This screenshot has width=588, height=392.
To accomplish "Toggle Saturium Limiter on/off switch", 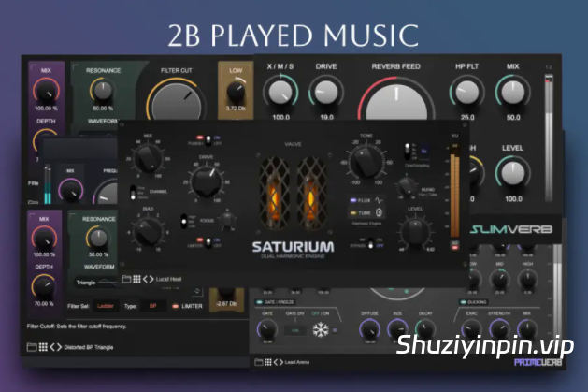I will point(208,242).
